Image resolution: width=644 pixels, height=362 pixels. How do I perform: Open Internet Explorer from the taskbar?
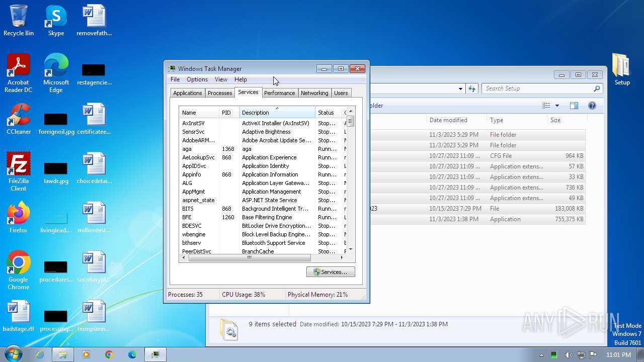40,354
